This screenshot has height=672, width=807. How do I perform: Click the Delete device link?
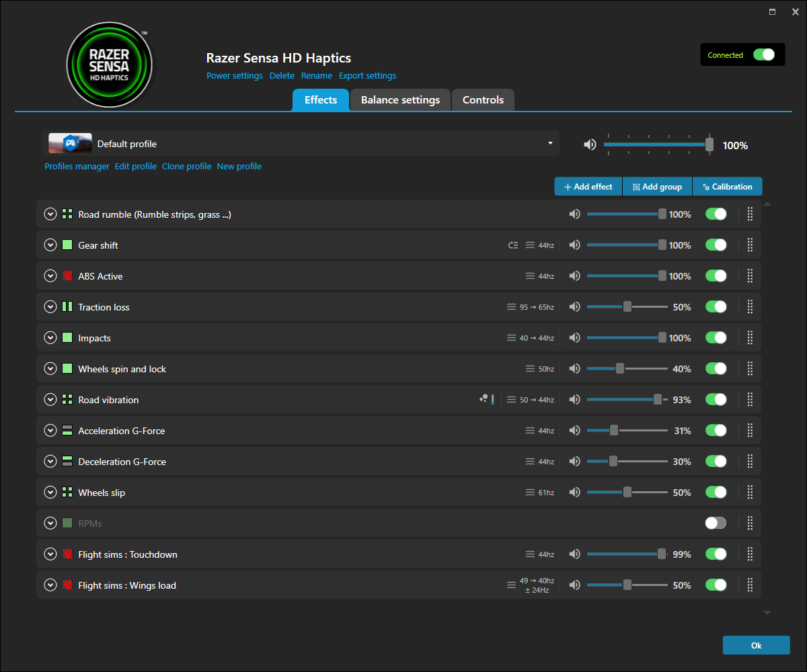point(282,76)
